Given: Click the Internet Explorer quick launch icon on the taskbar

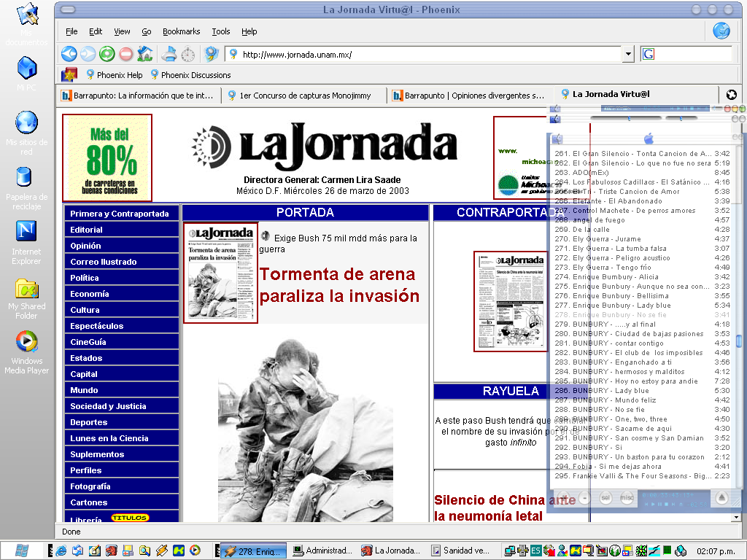Looking at the screenshot, I should [x=61, y=551].
